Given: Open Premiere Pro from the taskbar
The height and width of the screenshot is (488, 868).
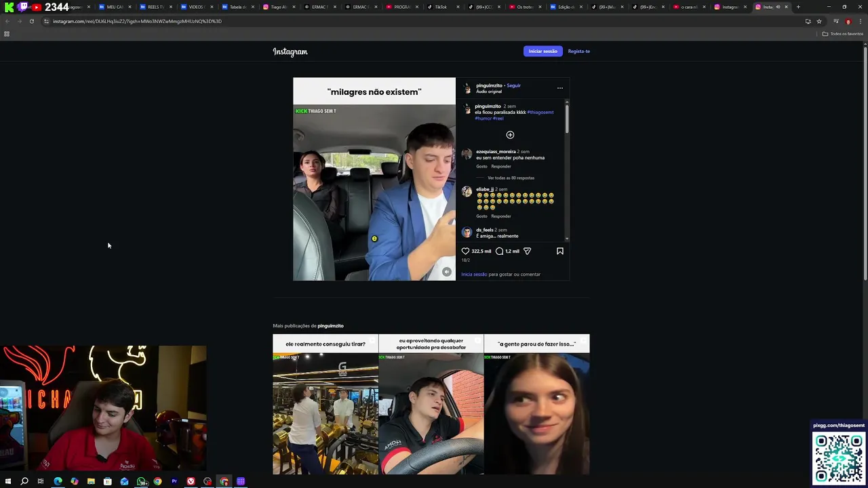Looking at the screenshot, I should (174, 481).
